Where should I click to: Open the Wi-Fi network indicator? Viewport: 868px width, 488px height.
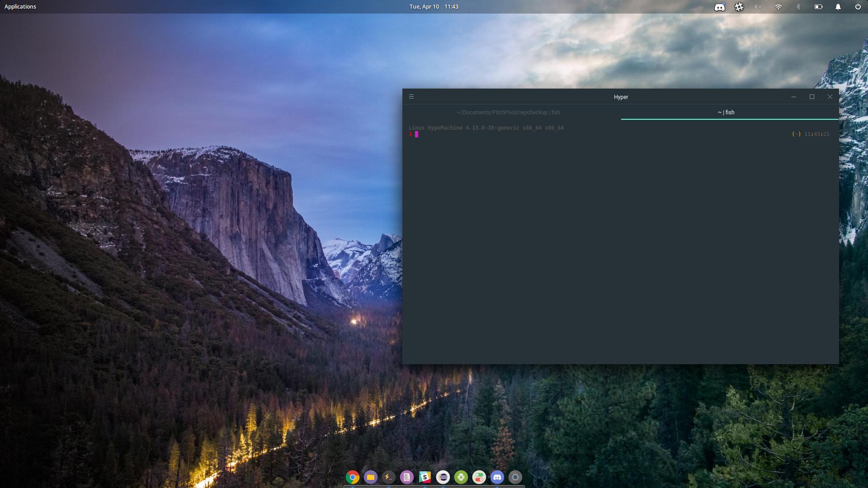[778, 7]
